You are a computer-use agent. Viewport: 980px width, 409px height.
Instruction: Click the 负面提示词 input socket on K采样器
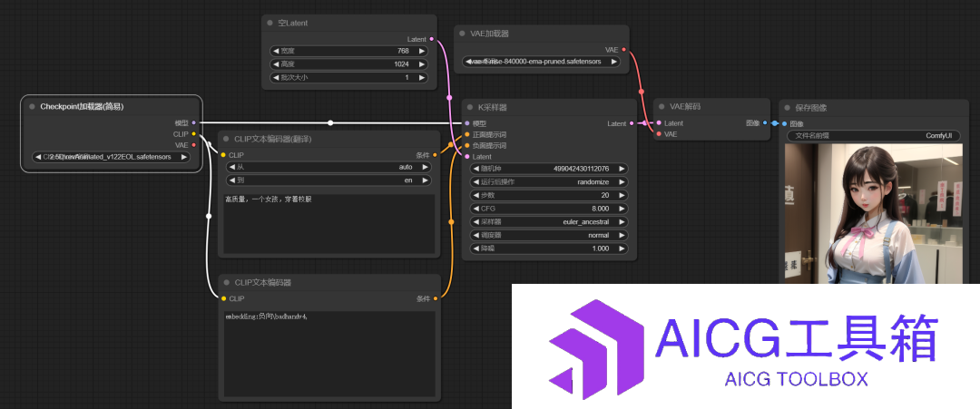pyautogui.click(x=467, y=145)
